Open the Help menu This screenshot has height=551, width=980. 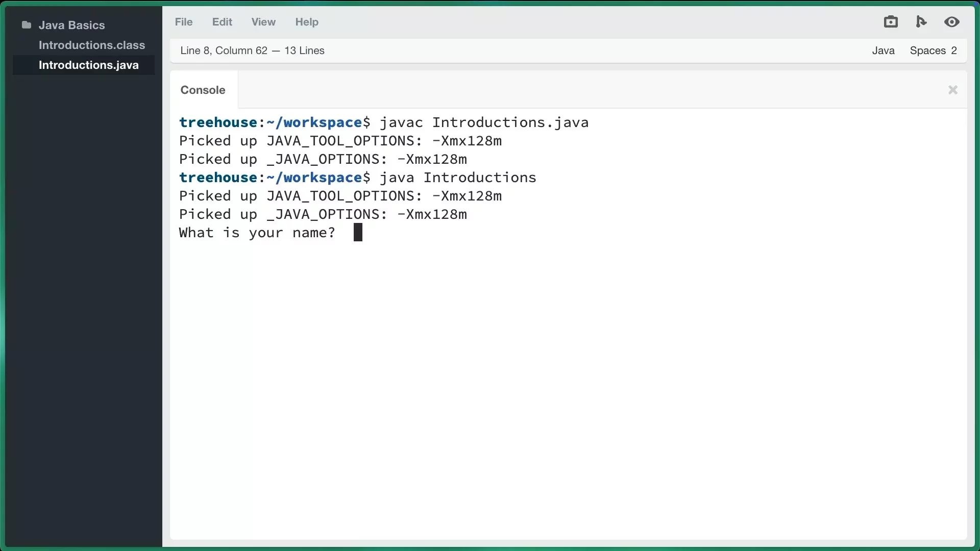click(306, 21)
